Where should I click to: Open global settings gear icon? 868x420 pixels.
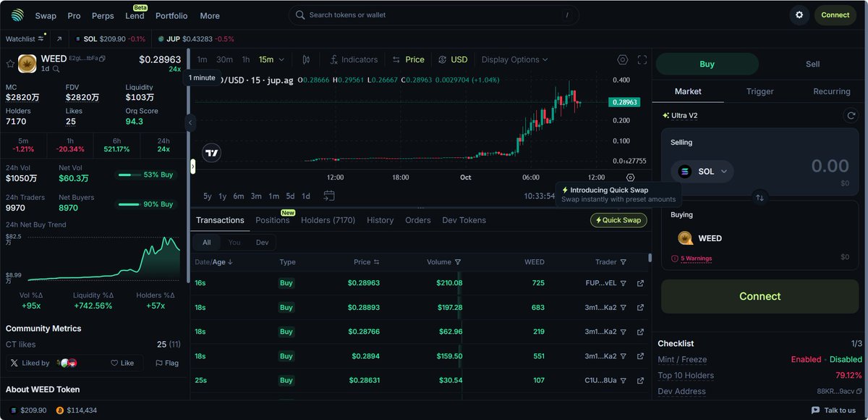click(799, 15)
